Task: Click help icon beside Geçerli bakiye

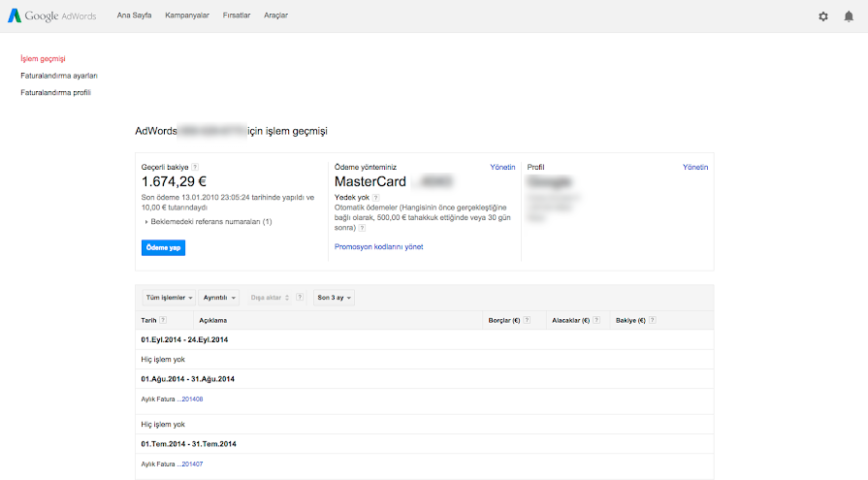Action: pos(195,168)
